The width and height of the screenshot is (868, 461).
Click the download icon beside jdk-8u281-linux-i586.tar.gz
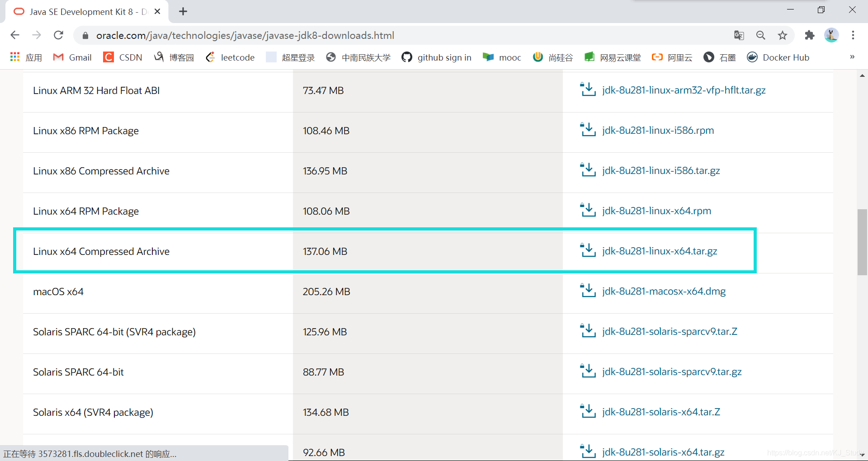pos(588,170)
